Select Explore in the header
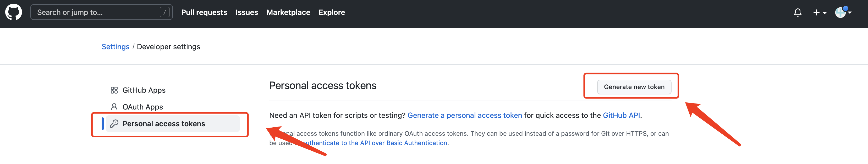The height and width of the screenshot is (164, 868). 332,13
